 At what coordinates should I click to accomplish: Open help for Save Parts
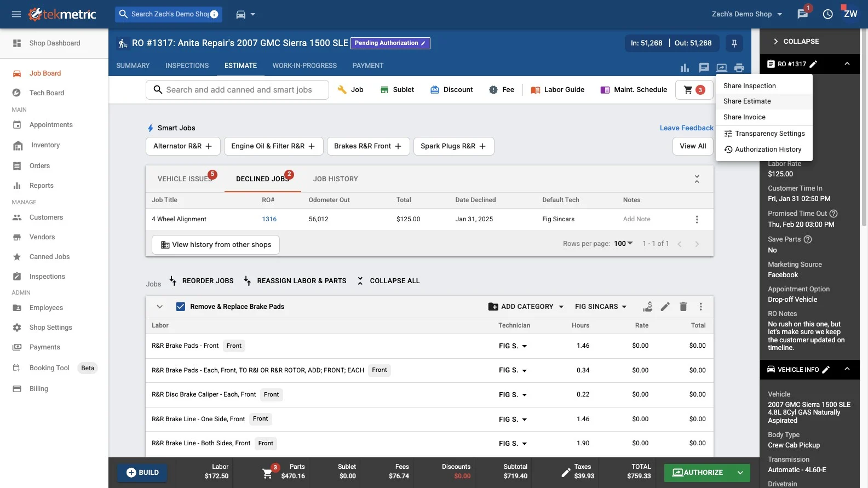pyautogui.click(x=808, y=239)
